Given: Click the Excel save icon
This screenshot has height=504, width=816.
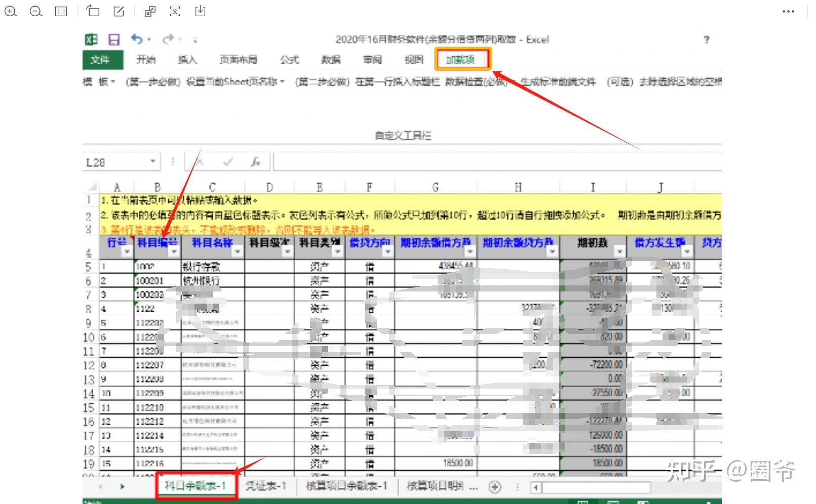Looking at the screenshot, I should [x=114, y=39].
